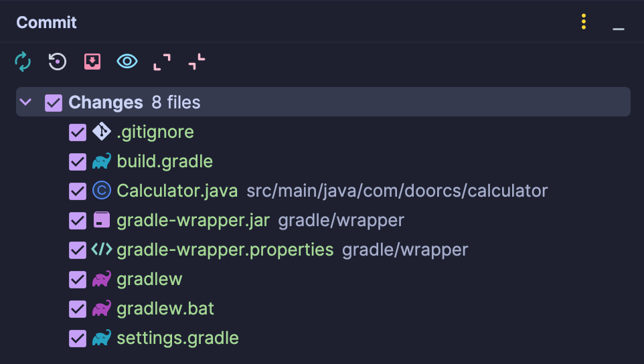Click the Rollback icon
Viewport: 644px width, 364px height.
(x=58, y=62)
